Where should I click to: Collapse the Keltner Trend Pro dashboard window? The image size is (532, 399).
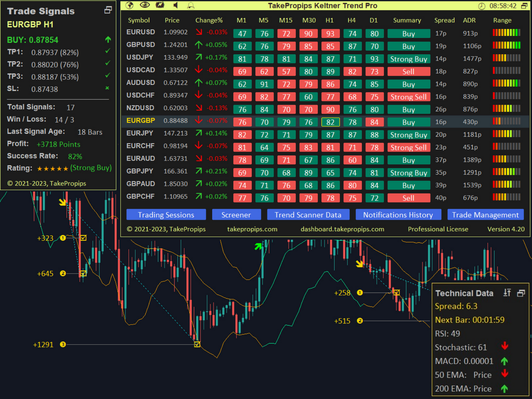[x=524, y=6]
